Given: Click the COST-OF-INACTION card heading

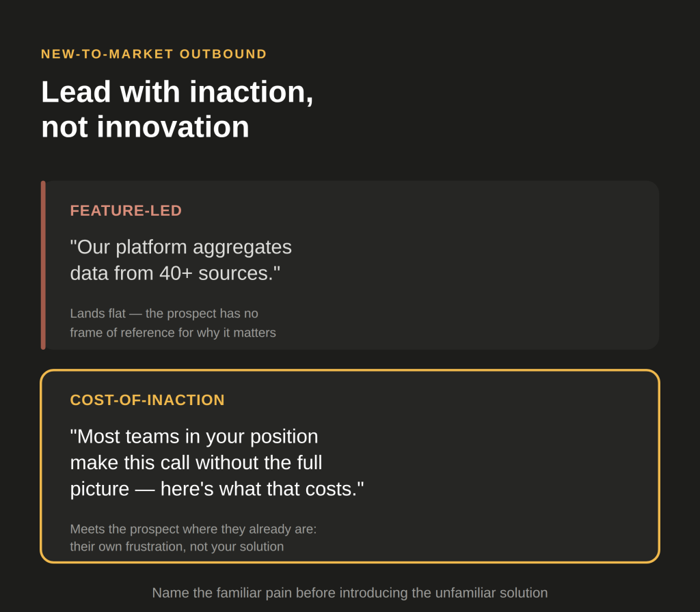Looking at the screenshot, I should click(148, 400).
